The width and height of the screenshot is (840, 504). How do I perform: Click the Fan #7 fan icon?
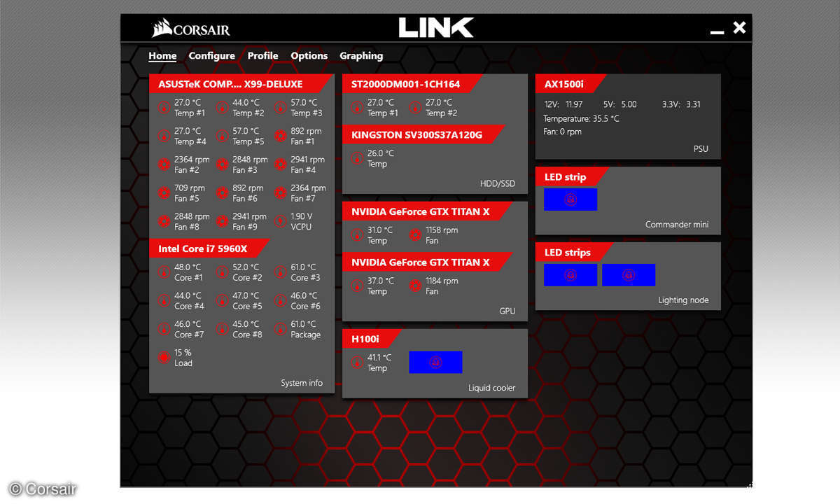[280, 193]
